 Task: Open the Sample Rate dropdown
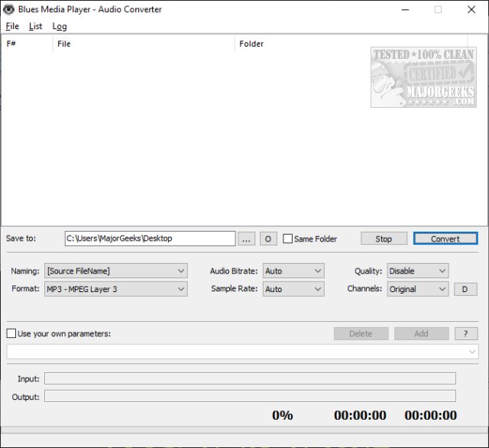[293, 289]
